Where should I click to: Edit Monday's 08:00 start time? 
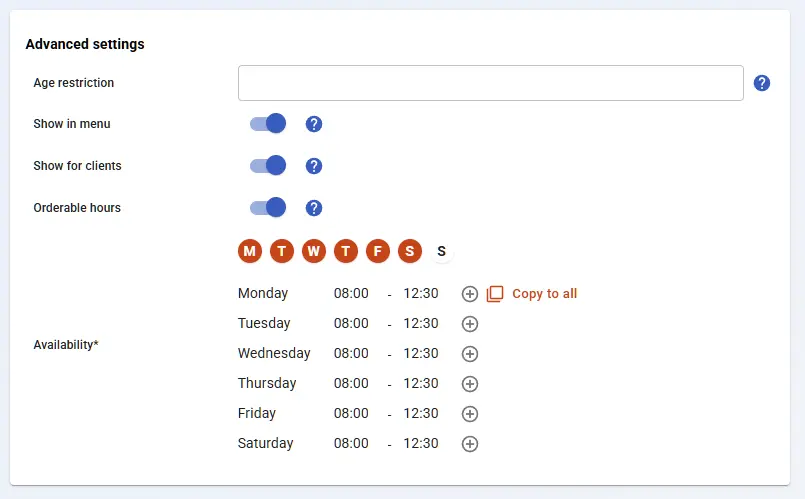pyautogui.click(x=351, y=294)
